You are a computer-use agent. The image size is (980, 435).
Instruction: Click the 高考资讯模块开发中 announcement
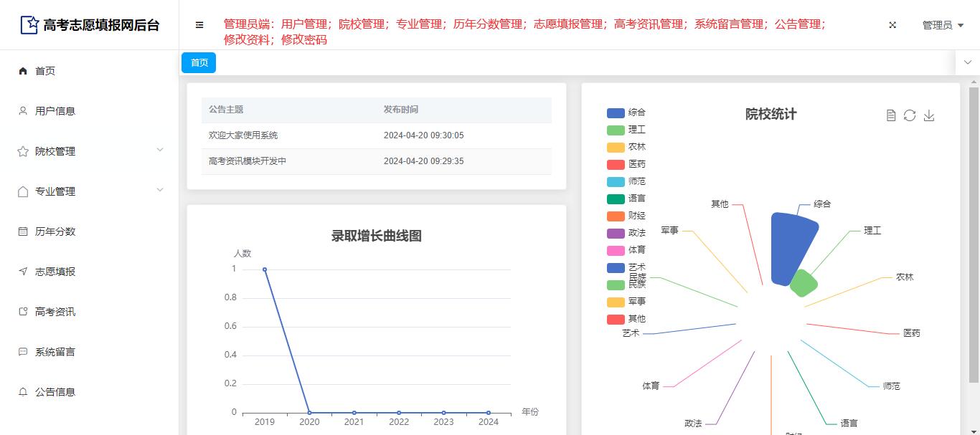(248, 161)
